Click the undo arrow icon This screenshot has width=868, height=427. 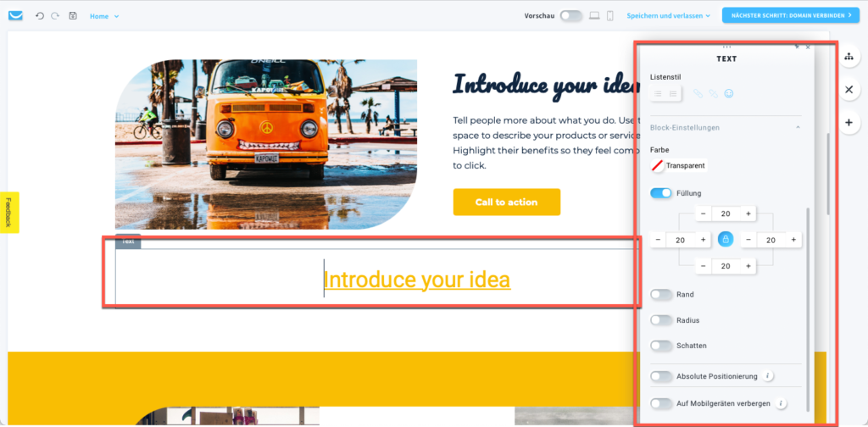pos(39,16)
